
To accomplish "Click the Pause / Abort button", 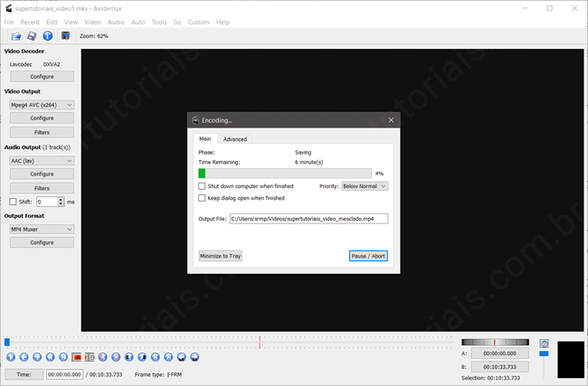I will [x=368, y=256].
